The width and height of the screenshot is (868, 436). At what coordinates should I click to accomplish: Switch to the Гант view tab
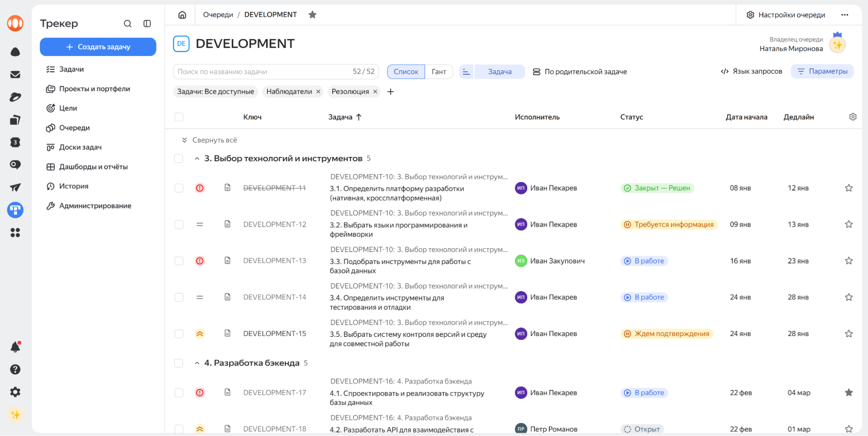click(x=439, y=72)
